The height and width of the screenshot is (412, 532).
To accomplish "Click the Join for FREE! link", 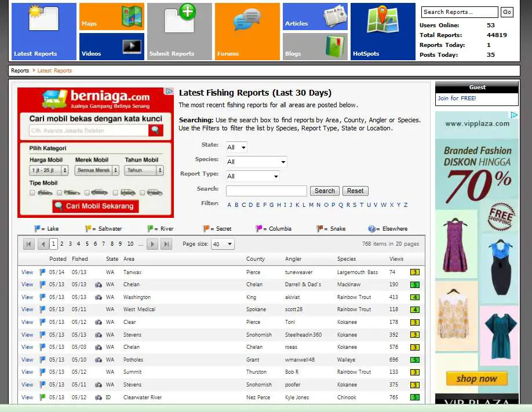I will point(457,99).
